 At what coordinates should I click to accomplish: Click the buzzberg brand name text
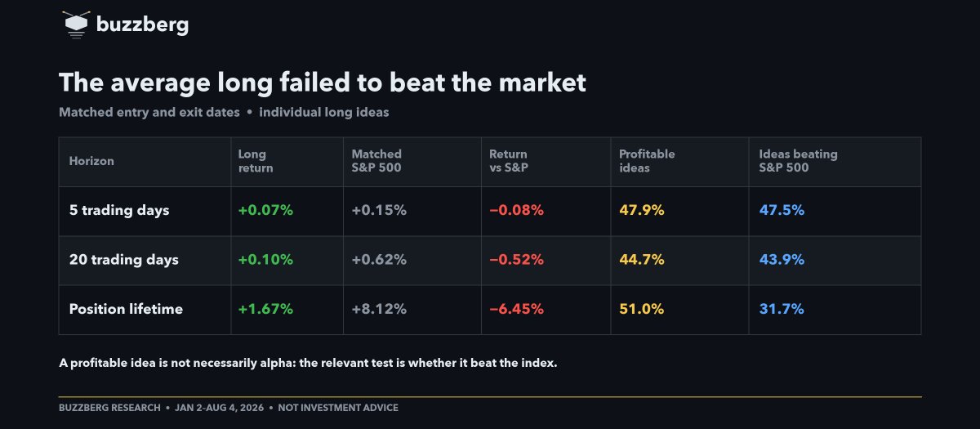tap(142, 25)
